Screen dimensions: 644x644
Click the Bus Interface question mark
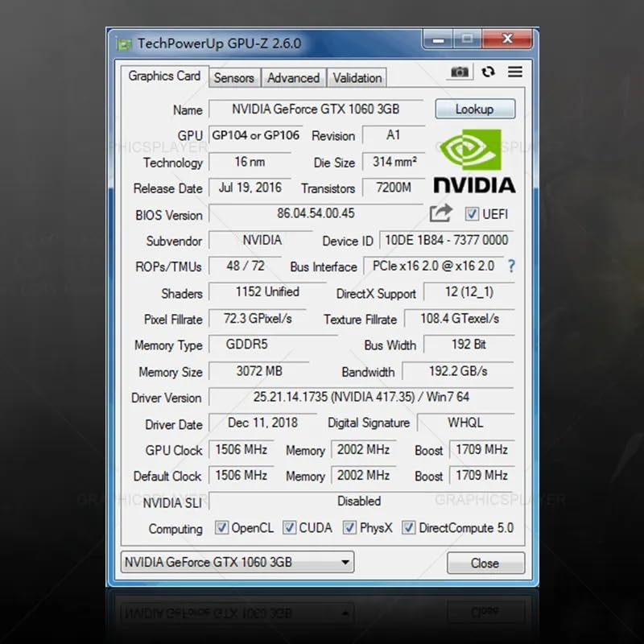511,266
